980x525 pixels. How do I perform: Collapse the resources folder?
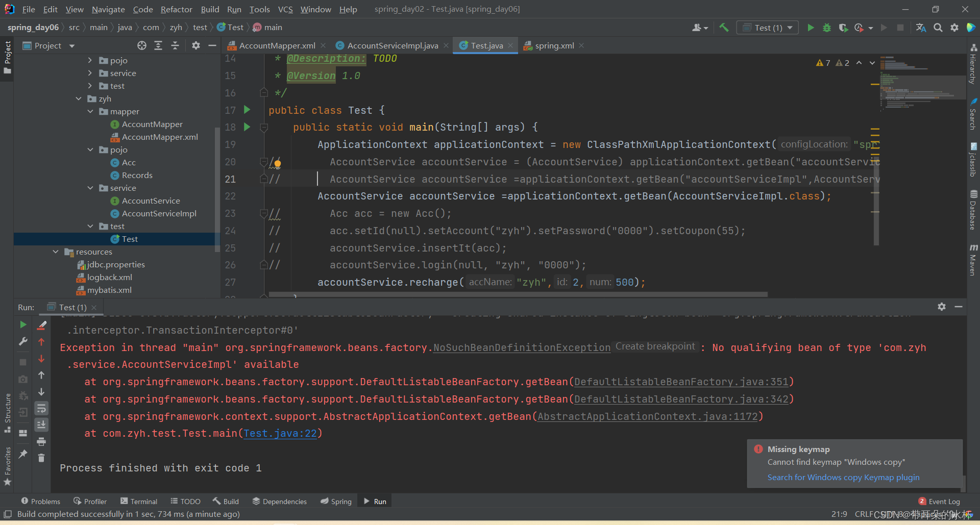click(56, 252)
